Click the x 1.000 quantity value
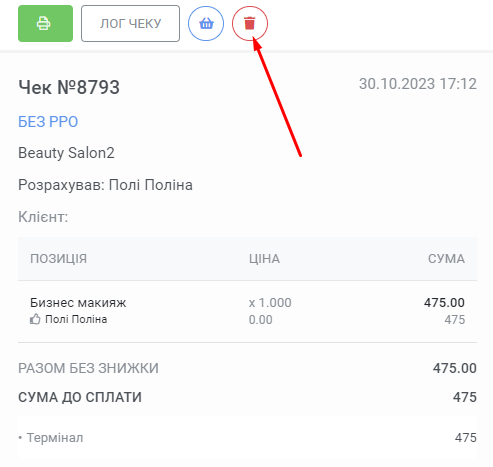This screenshot has height=467, width=493. [270, 303]
